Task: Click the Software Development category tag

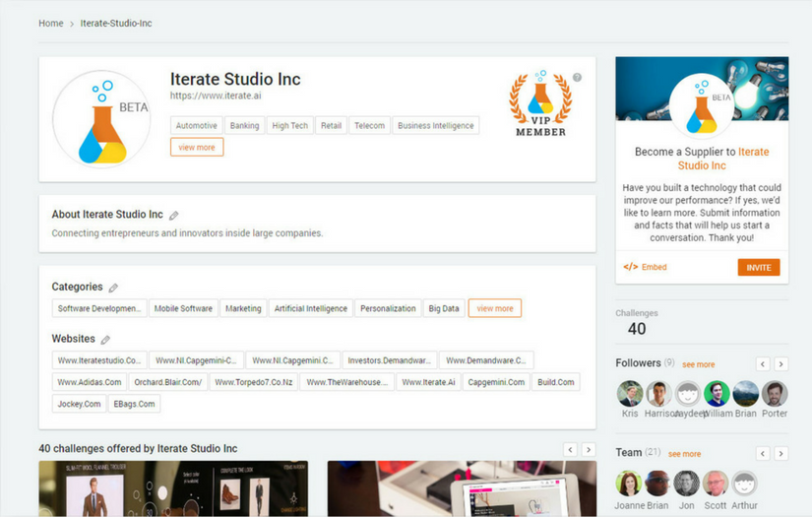Action: tap(99, 308)
